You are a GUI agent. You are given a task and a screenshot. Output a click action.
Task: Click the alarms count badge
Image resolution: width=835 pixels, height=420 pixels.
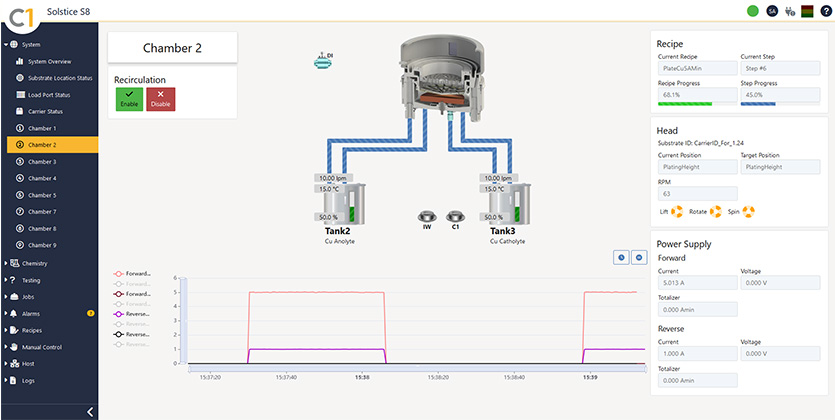tap(91, 314)
